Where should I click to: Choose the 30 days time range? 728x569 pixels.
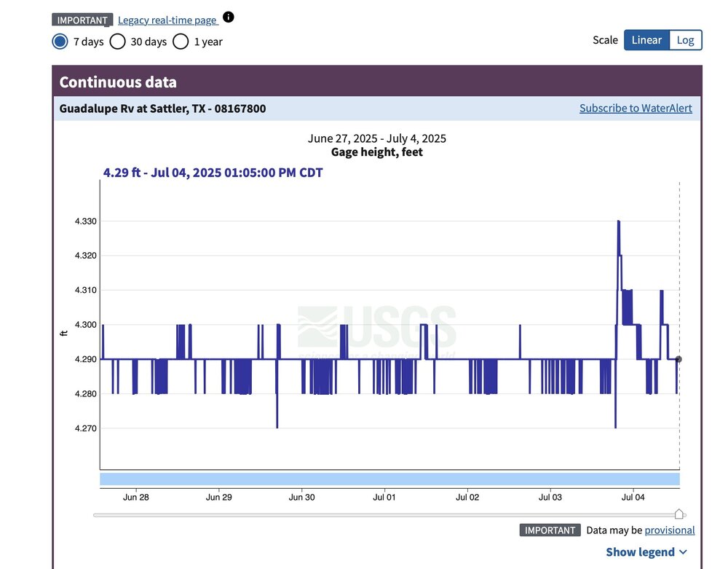click(117, 42)
